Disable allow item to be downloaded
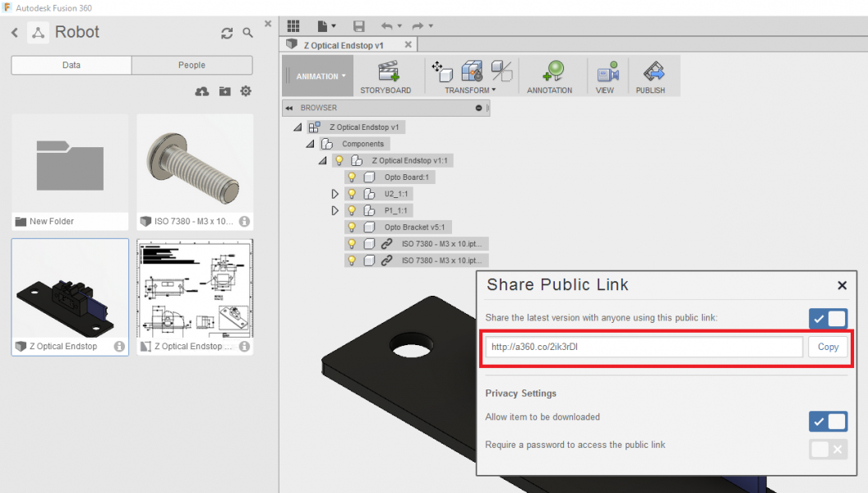The width and height of the screenshot is (868, 493). (828, 422)
